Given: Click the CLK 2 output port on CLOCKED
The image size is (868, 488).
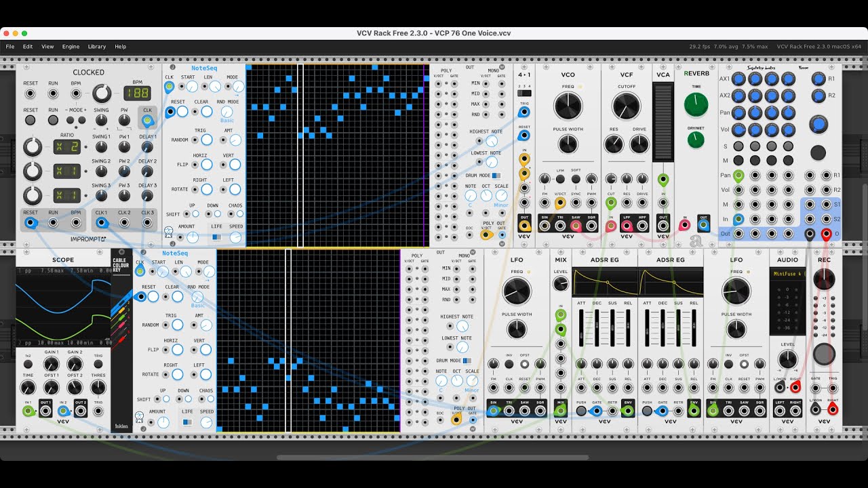Looking at the screenshot, I should click(124, 222).
